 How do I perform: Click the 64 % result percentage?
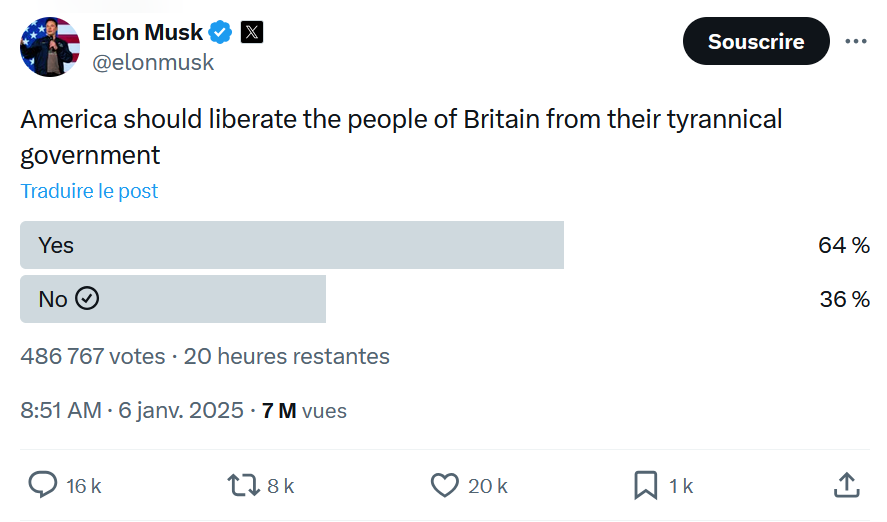(843, 245)
